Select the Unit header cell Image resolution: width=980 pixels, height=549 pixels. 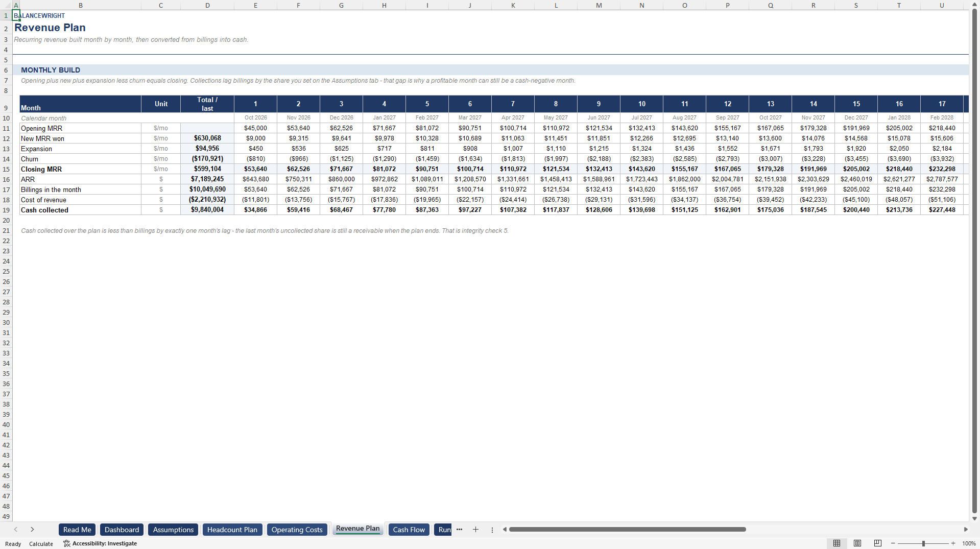(x=161, y=104)
